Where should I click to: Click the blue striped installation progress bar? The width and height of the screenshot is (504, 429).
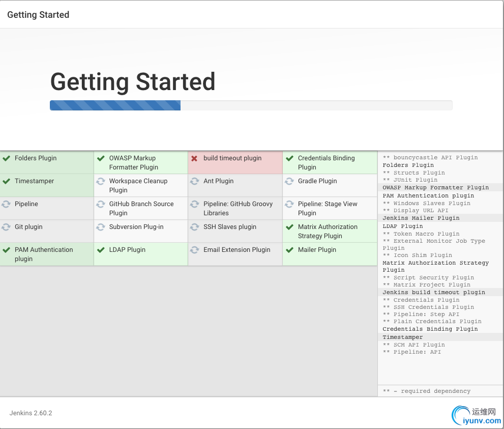tap(115, 105)
